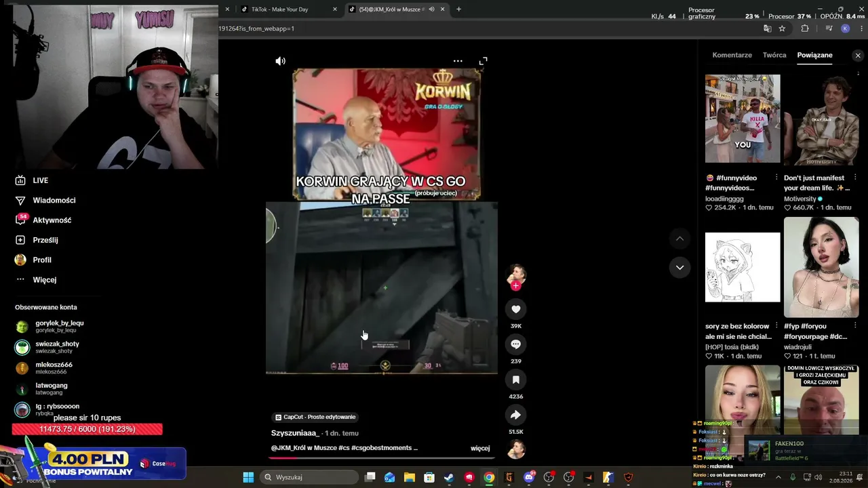Open a new browser tab

pyautogui.click(x=459, y=9)
